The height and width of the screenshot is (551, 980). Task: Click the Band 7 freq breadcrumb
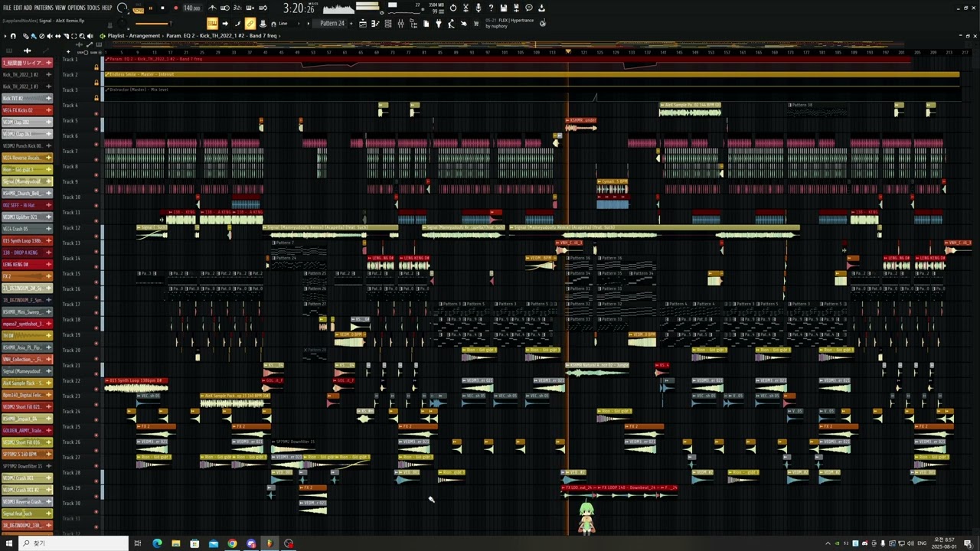pos(263,36)
